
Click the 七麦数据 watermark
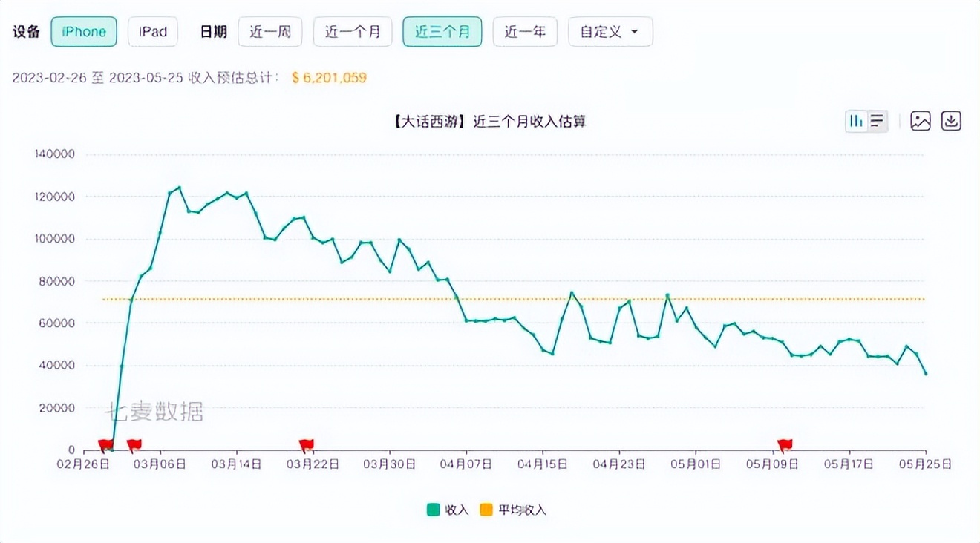point(157,412)
